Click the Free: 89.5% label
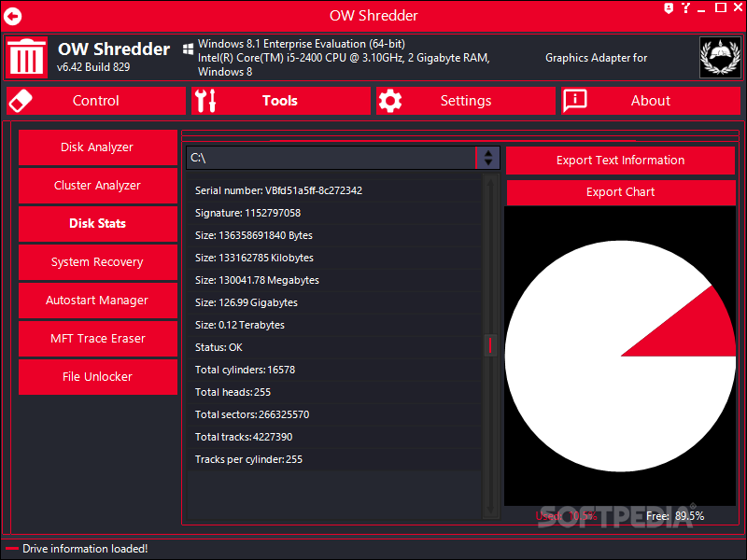The width and height of the screenshot is (747, 560). click(x=675, y=516)
